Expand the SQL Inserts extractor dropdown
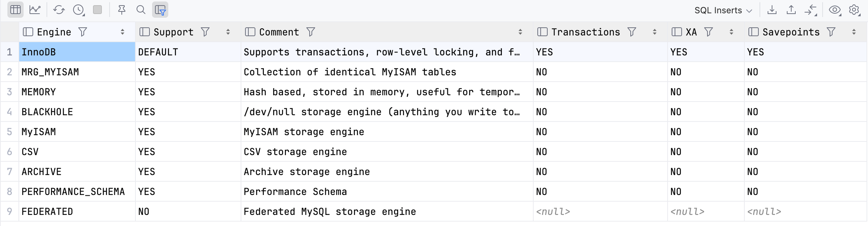Image resolution: width=868 pixels, height=226 pixels. point(723,10)
